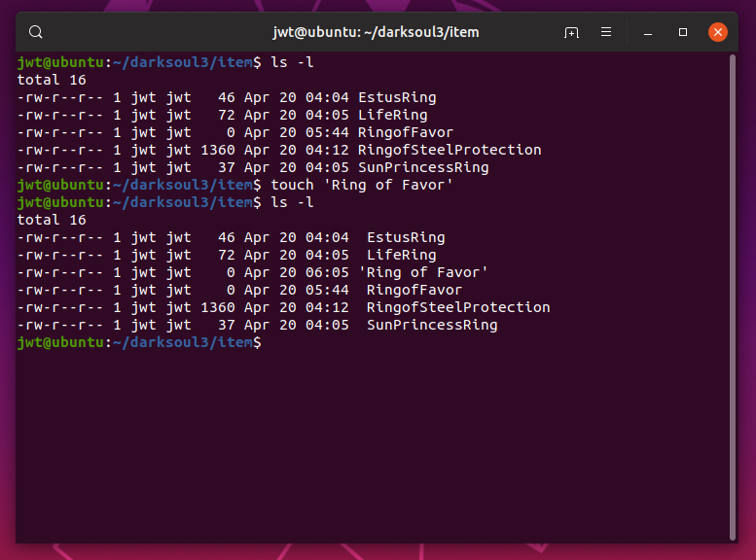Click the second 'ls -l' command text

(x=292, y=202)
